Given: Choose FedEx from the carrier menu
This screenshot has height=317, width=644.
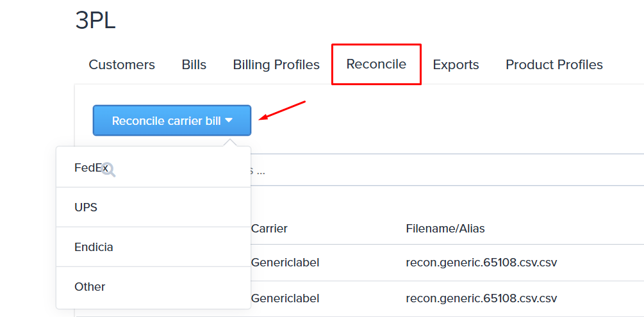Looking at the screenshot, I should (89, 168).
